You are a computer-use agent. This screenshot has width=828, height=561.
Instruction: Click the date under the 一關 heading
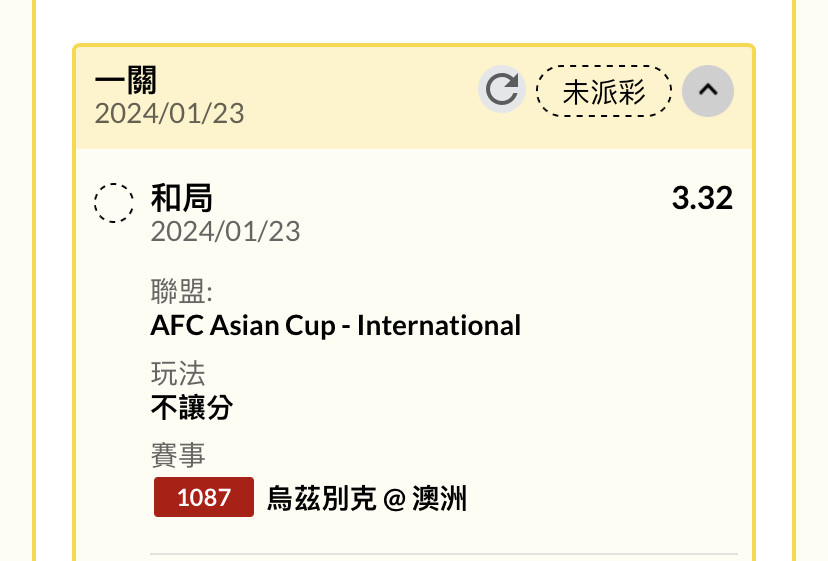pos(170,114)
